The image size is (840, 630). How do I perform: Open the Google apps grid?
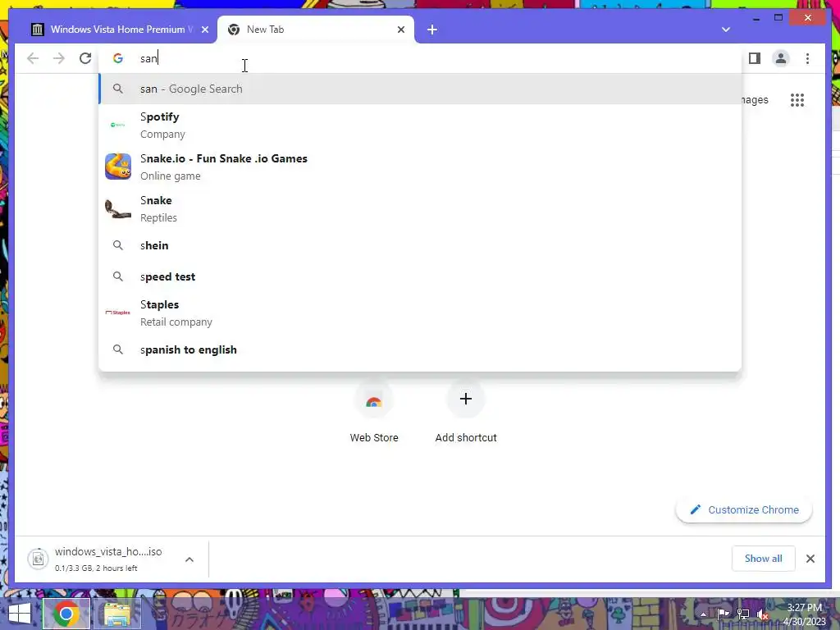797,99
